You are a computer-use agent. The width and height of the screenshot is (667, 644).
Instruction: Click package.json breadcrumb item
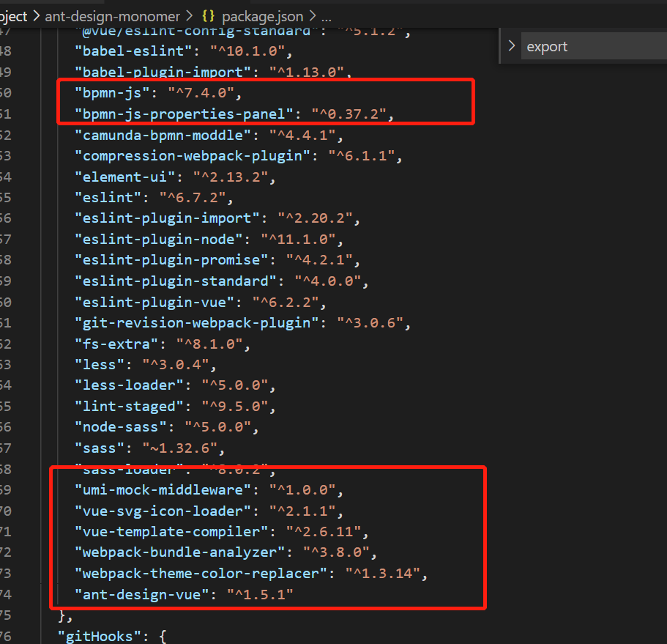coord(262,17)
